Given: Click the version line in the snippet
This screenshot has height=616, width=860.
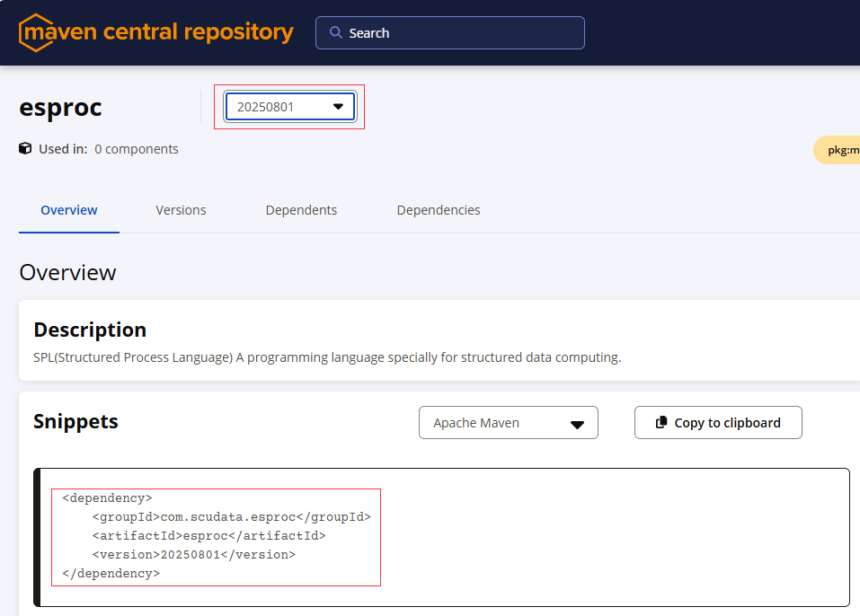Looking at the screenshot, I should point(193,554).
